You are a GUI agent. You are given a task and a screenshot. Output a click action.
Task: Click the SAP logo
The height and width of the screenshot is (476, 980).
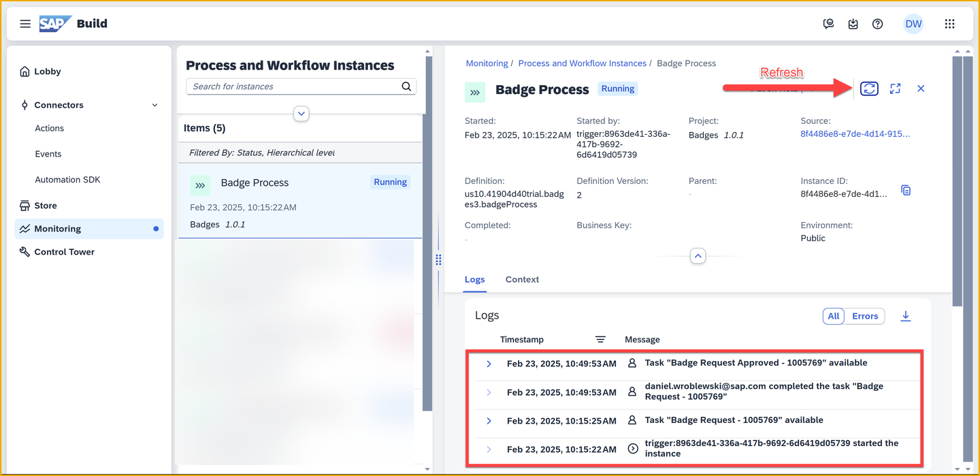click(56, 24)
